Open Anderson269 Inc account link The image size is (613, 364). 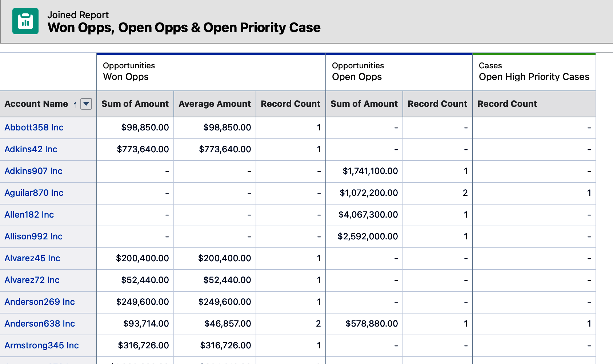pos(40,302)
